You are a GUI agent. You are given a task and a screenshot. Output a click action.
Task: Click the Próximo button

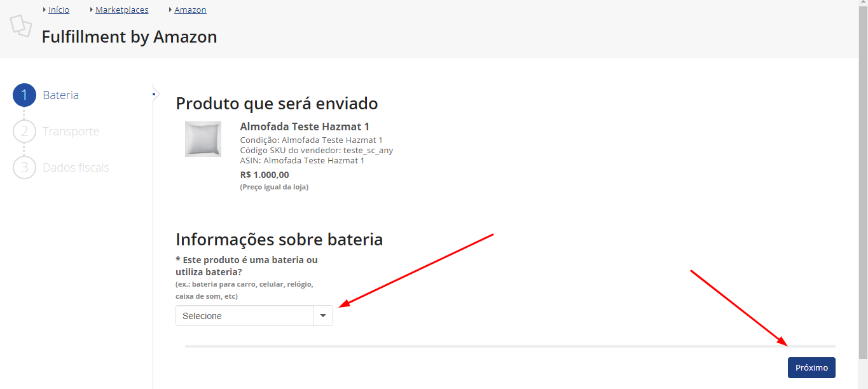point(811,367)
